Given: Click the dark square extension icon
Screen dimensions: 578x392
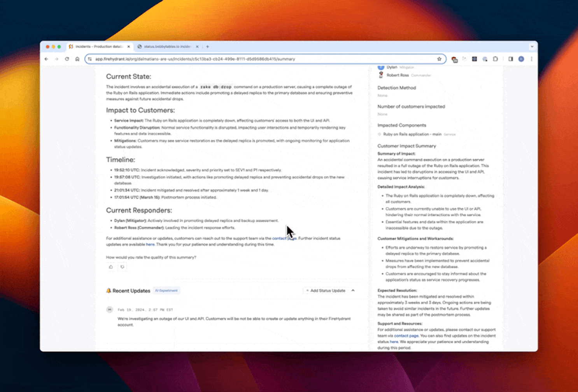Looking at the screenshot, I should [x=475, y=59].
